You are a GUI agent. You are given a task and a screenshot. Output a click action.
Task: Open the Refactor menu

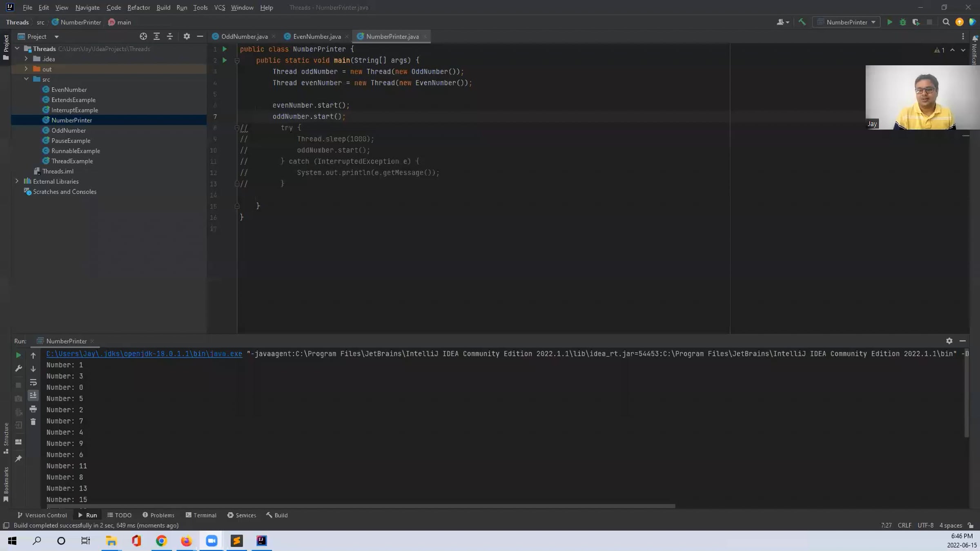coord(138,7)
